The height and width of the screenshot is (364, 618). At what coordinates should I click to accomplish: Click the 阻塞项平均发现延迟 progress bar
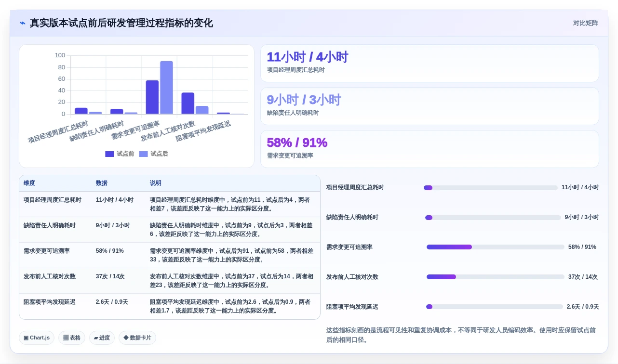point(495,307)
